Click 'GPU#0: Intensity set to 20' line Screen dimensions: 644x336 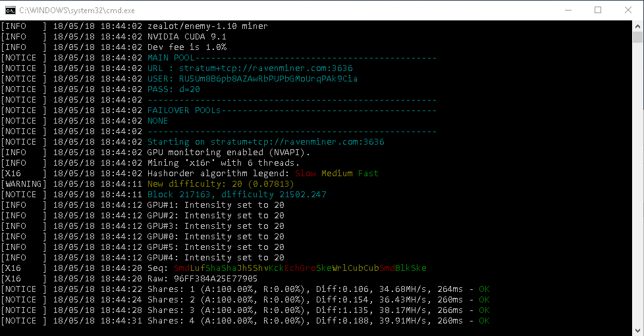coord(215,237)
